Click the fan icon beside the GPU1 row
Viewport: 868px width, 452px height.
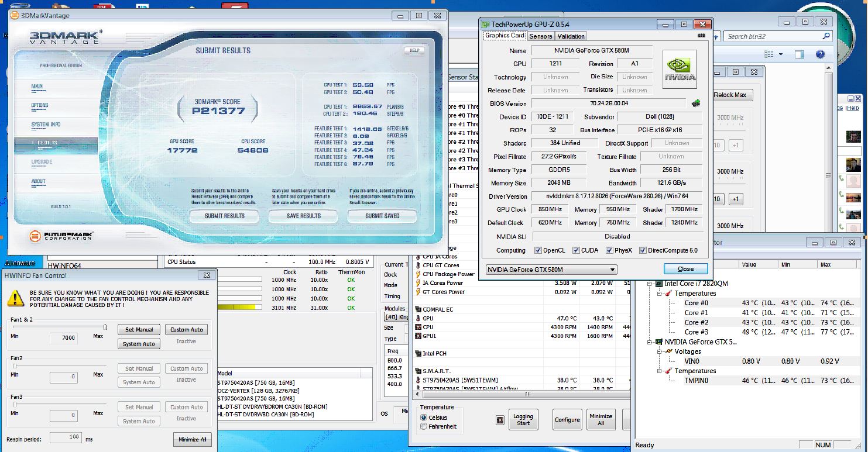pos(418,336)
